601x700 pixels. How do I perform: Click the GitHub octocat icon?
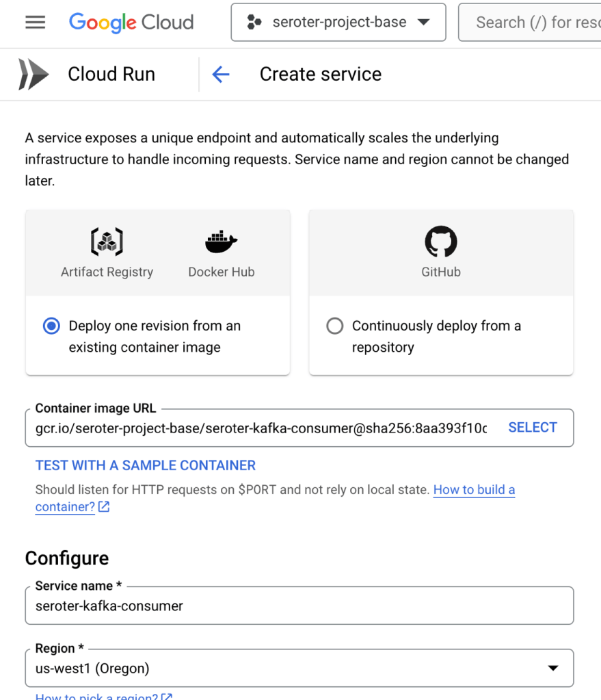click(441, 242)
